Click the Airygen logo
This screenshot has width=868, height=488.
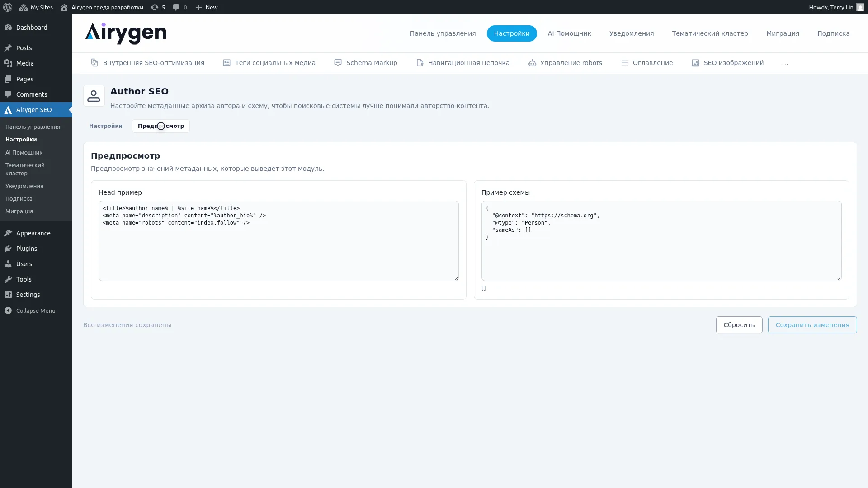pos(126,33)
